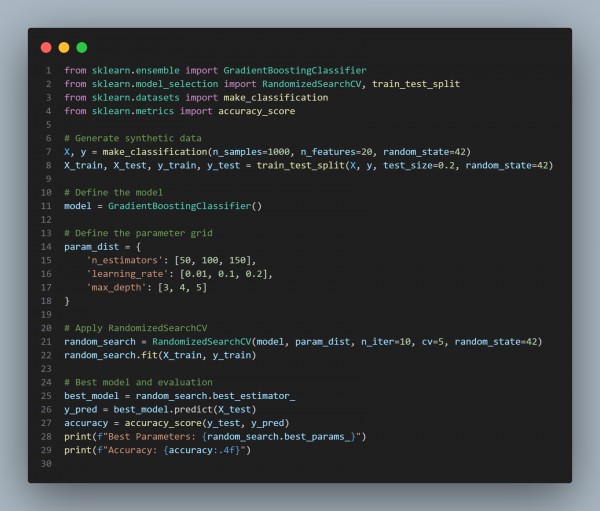600x511 pixels.
Task: Click 'accuracy_score(y_test, y_pred)' on line 27
Action: click(207, 423)
